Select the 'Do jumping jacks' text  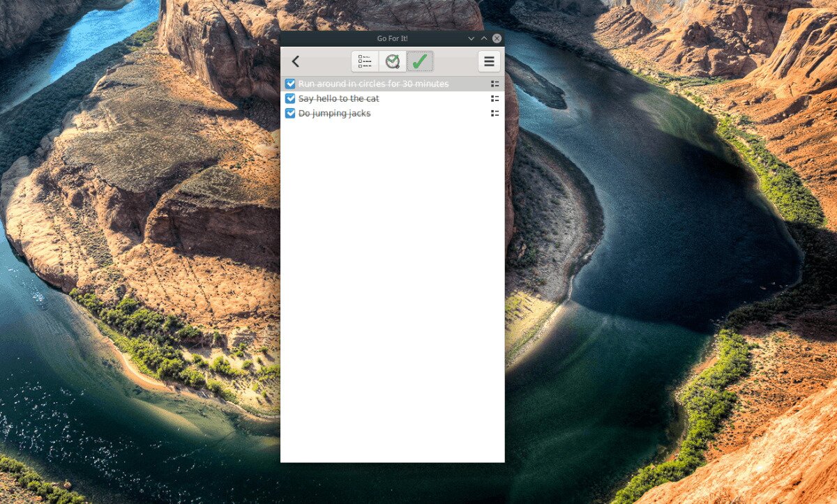[x=335, y=113]
